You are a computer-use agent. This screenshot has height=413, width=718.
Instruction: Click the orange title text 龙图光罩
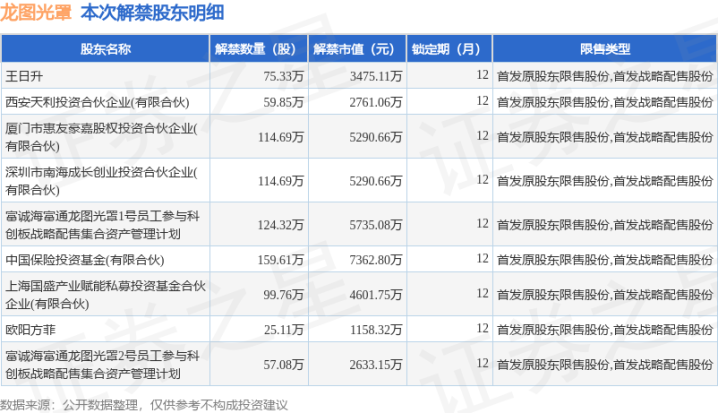coord(36,12)
